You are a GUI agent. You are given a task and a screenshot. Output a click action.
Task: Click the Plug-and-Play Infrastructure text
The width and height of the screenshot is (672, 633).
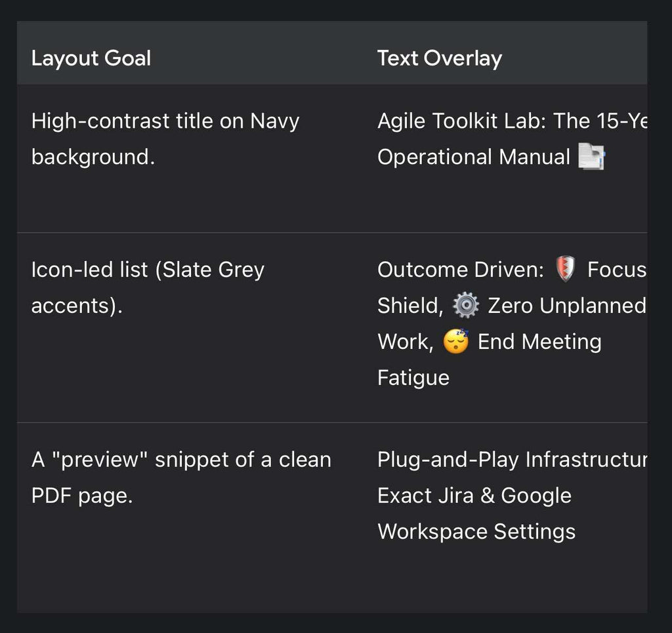pyautogui.click(x=512, y=460)
